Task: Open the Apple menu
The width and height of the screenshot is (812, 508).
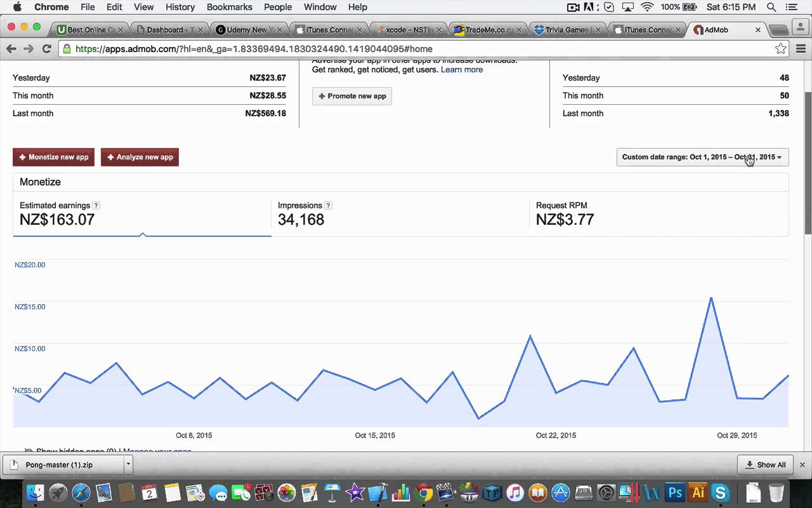Action: click(17, 7)
